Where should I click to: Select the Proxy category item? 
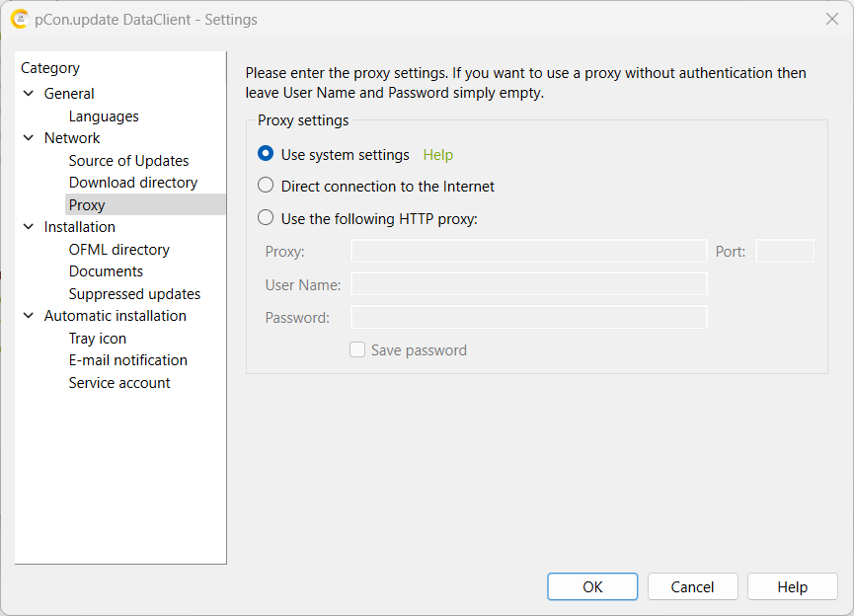[145, 204]
